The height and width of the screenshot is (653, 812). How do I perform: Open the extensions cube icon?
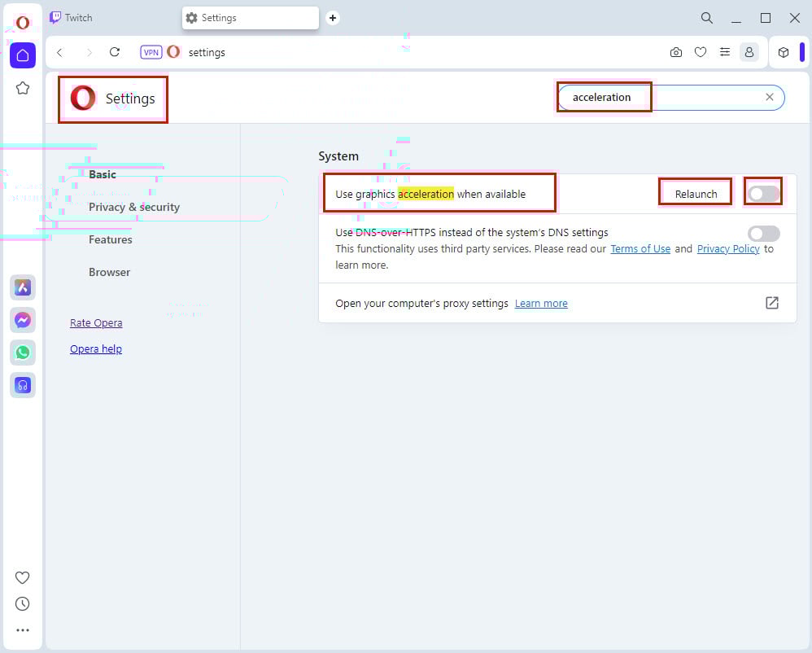pos(784,52)
